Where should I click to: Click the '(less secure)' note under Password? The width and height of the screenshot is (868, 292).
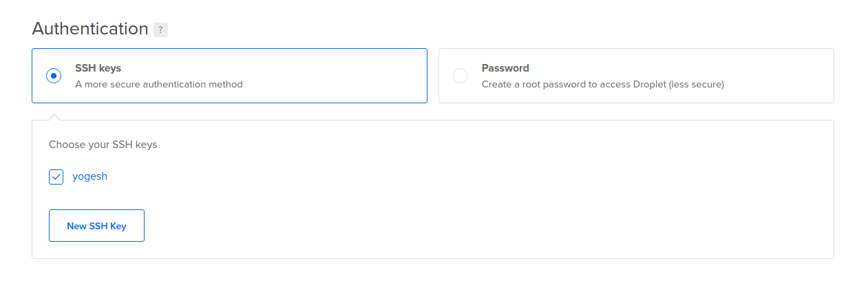click(x=698, y=85)
